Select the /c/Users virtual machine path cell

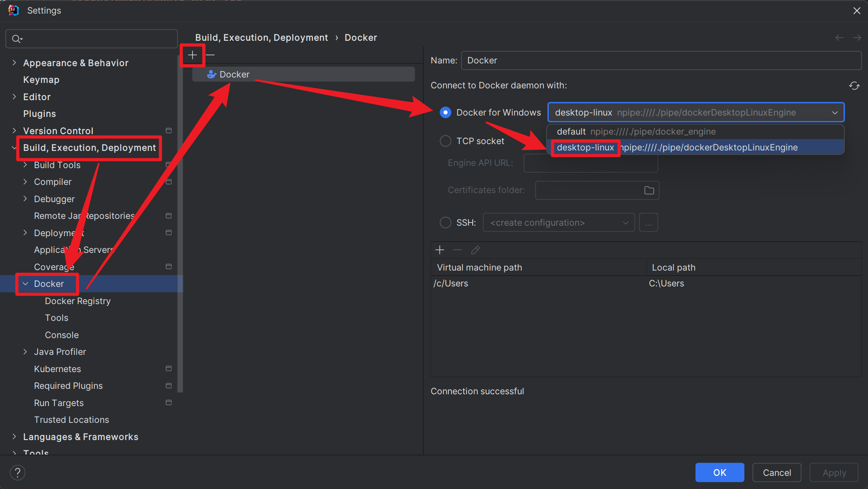[x=539, y=284]
